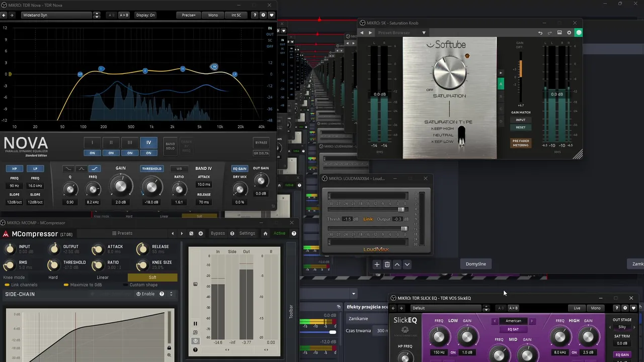The height and width of the screenshot is (362, 644).
Task: Click zoom magnifier beside compressor graph
Action: tap(169, 355)
